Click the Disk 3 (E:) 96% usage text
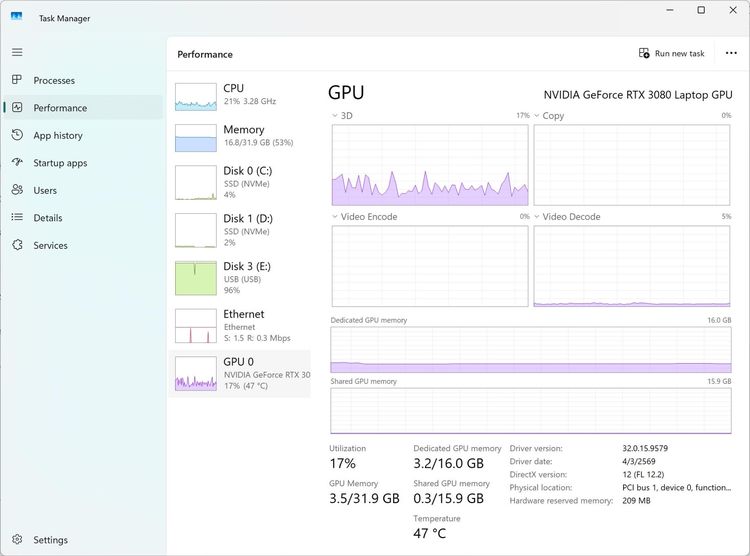This screenshot has height=556, width=750. 232,290
